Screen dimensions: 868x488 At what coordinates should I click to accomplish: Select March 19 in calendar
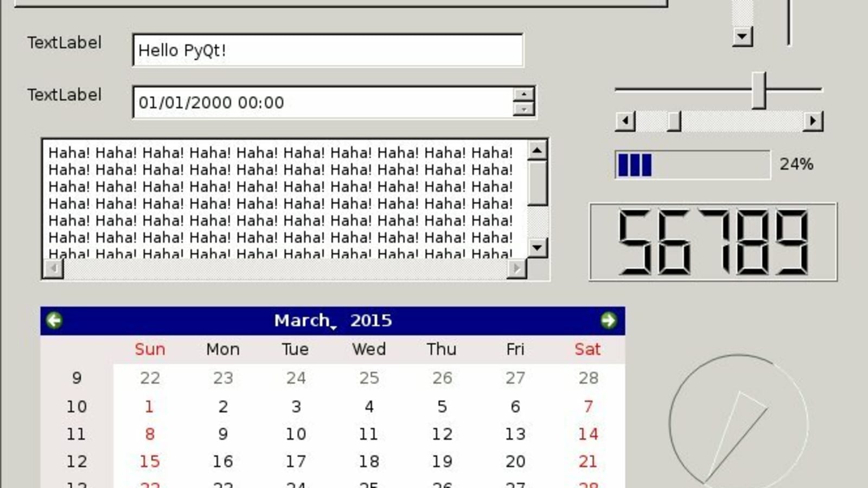pos(442,461)
